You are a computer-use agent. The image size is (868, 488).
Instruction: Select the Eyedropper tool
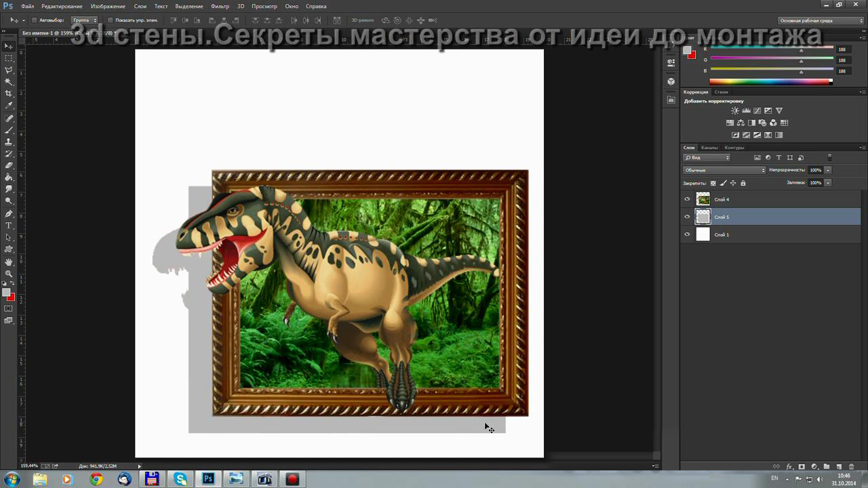[x=9, y=106]
